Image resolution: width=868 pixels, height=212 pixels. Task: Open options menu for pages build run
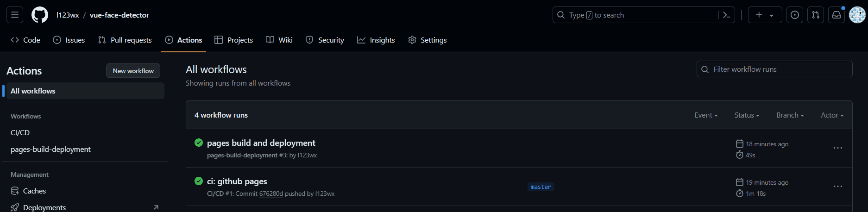click(x=837, y=148)
